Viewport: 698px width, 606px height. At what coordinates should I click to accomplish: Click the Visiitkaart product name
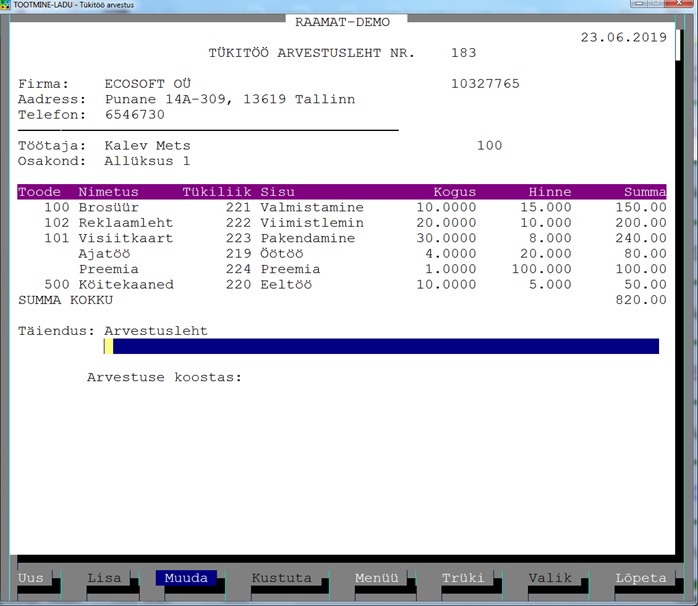(x=126, y=238)
